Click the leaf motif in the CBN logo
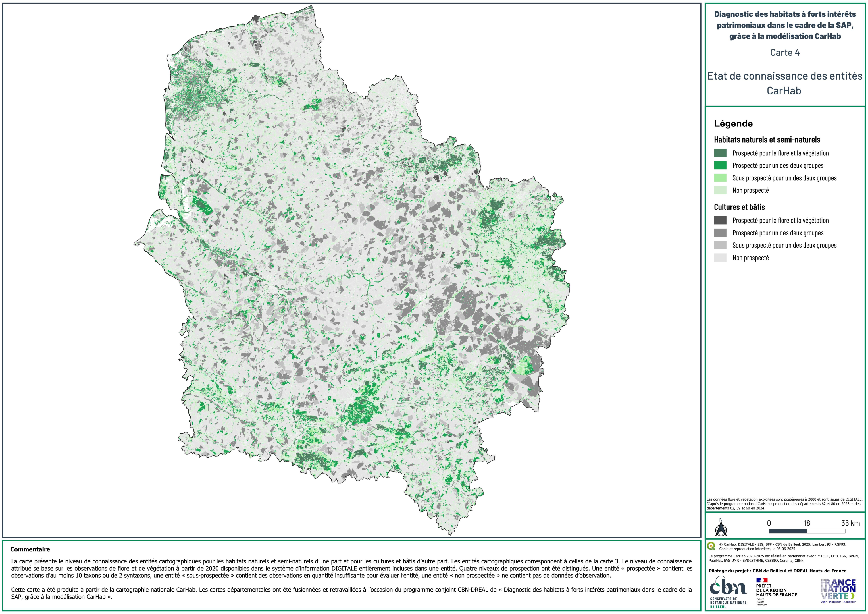The width and height of the screenshot is (868, 614). tap(717, 586)
